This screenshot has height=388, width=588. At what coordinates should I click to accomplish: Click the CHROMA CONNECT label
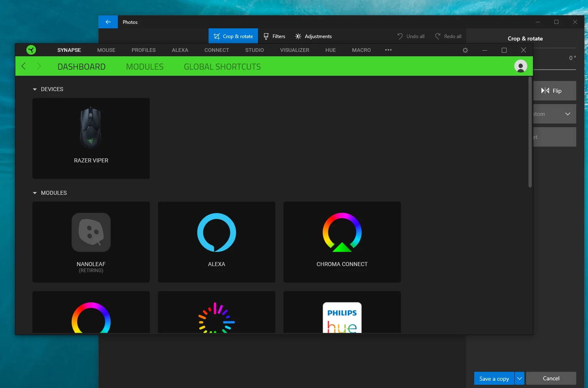point(342,264)
